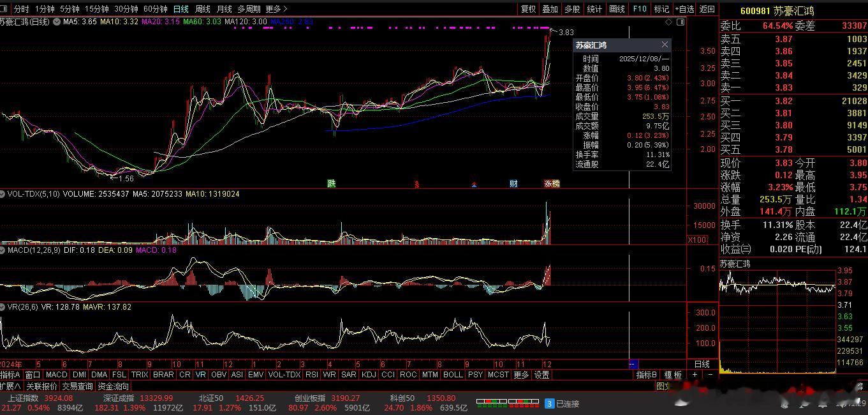The width and height of the screenshot is (868, 415).
Task: Click the blue connection status icon
Action: 549,404
